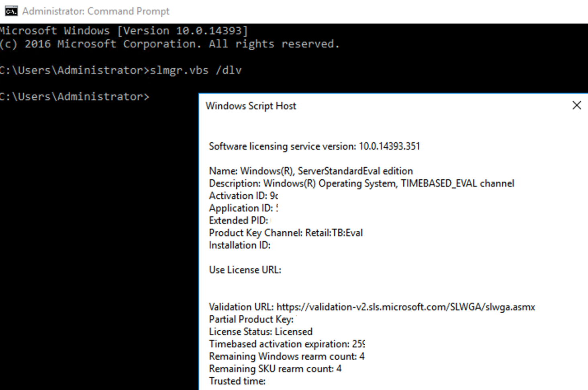Click the Trusted time label
Image resolution: width=588 pixels, height=390 pixels.
[237, 381]
